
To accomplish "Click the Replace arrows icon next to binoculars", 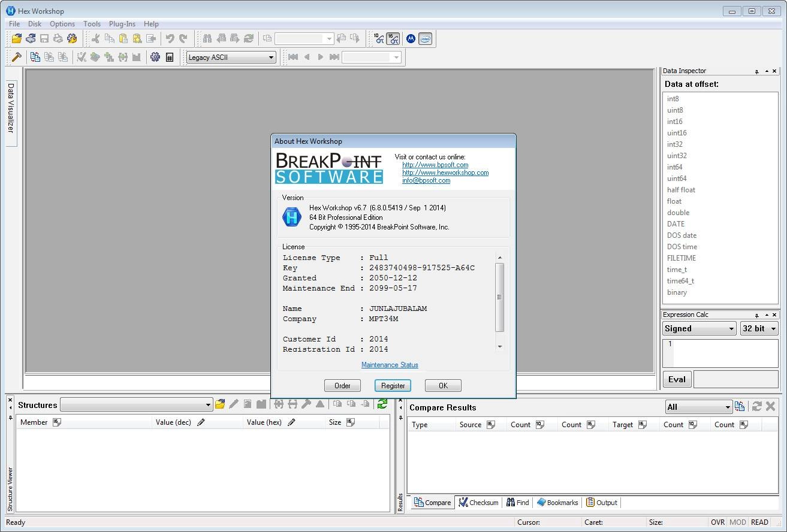I will click(249, 38).
